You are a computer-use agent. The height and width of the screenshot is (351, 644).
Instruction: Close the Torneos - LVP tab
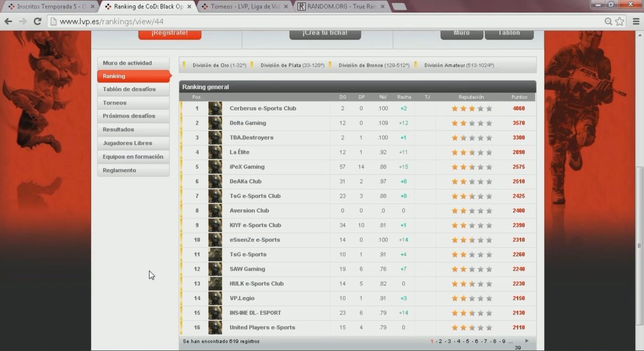287,6
